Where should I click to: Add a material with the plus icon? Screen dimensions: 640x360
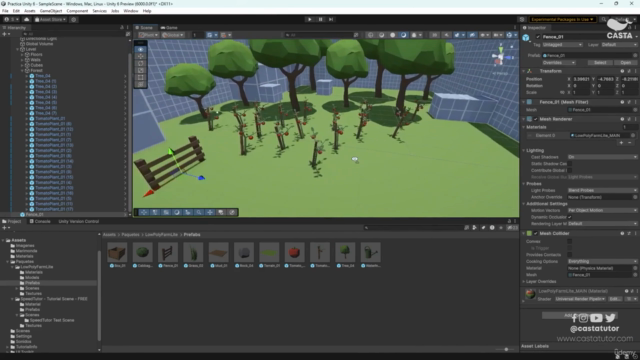(621, 142)
